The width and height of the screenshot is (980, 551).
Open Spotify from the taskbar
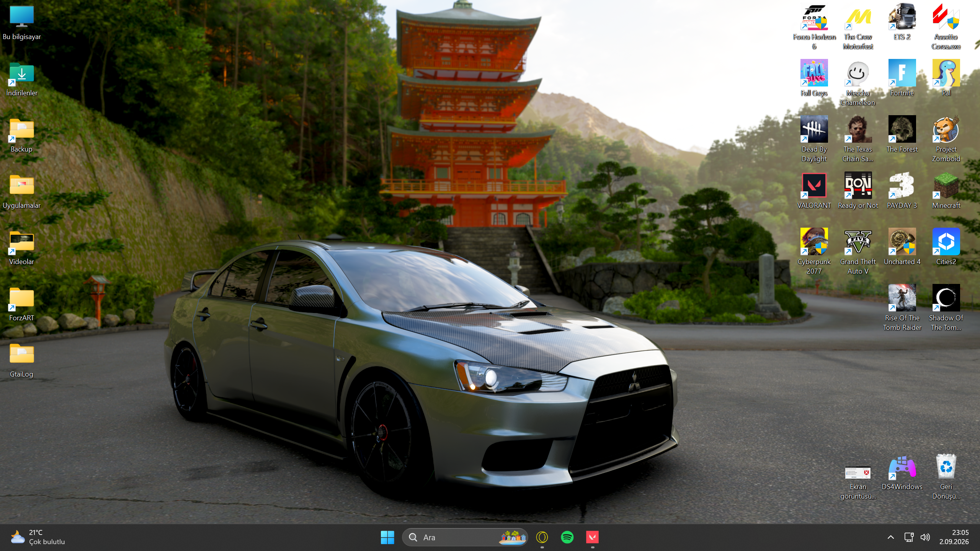click(x=567, y=537)
